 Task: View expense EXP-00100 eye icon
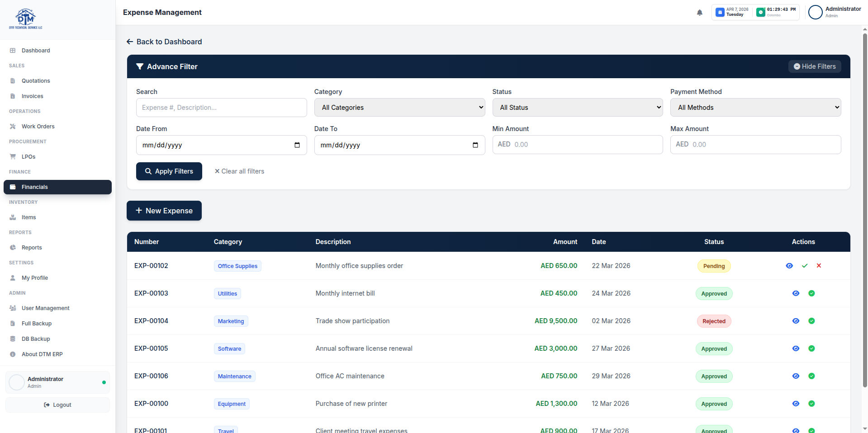796,404
